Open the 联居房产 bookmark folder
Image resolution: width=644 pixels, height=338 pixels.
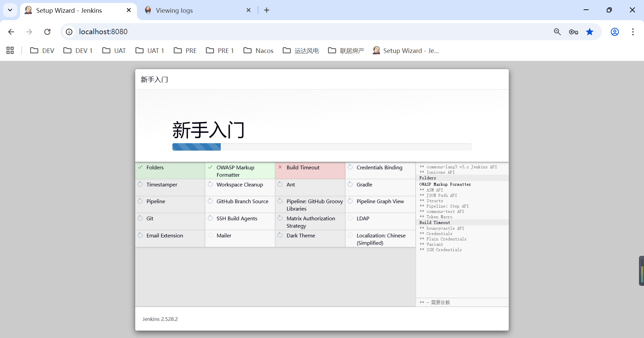(x=346, y=51)
